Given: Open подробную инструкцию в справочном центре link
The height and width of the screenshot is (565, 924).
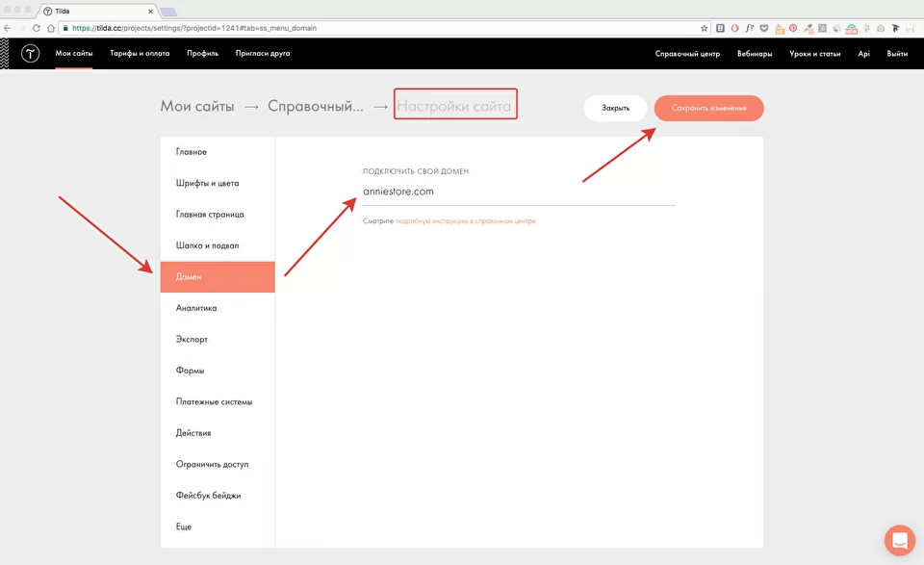Looking at the screenshot, I should 465,221.
